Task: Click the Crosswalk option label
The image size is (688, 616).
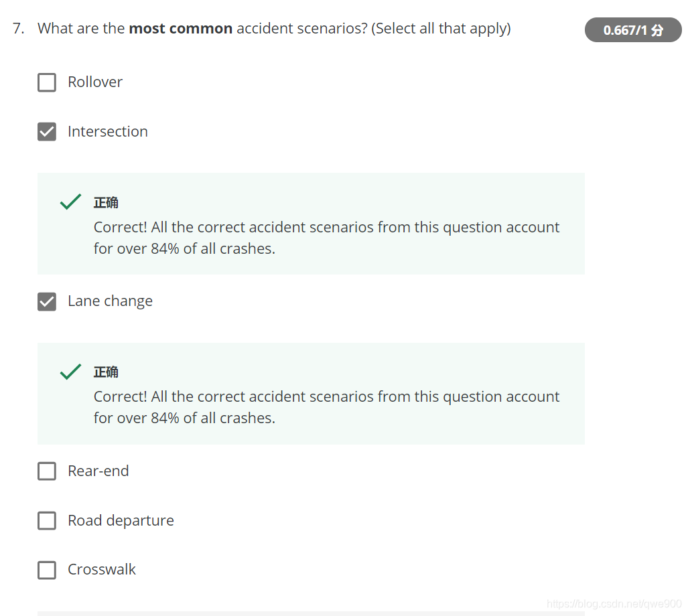Action: click(102, 570)
